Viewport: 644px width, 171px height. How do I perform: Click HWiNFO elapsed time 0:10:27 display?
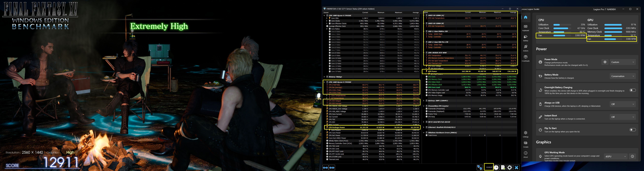(489, 167)
